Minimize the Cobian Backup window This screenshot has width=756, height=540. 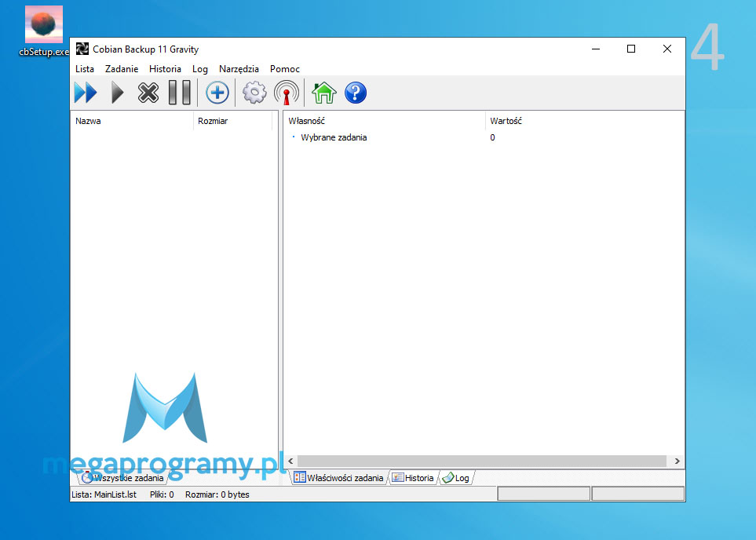click(x=596, y=49)
